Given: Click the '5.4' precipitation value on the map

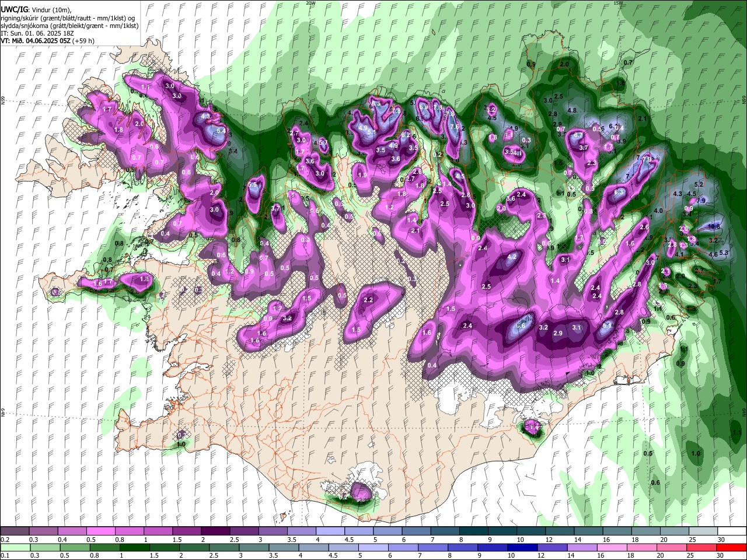Looking at the screenshot, I should [221, 131].
